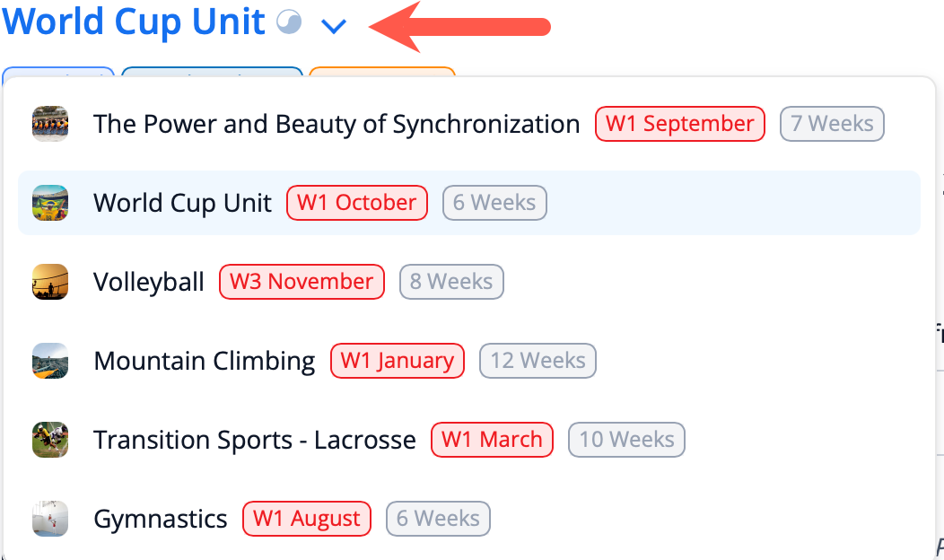Collapse the unit dropdown with blue chevron
944x560 pixels.
coord(334,26)
